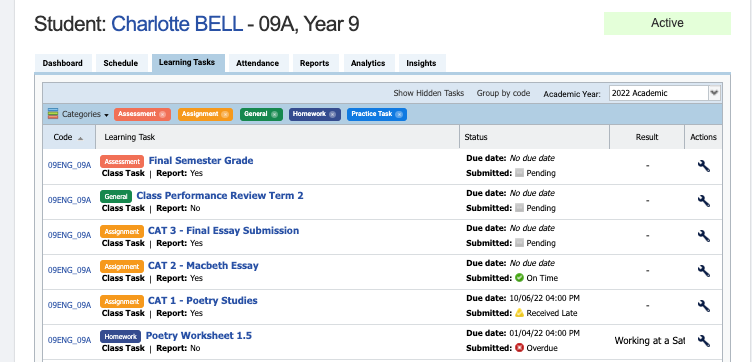Open actions wrench for CAT 3 - Final Essay Submission

pyautogui.click(x=704, y=236)
